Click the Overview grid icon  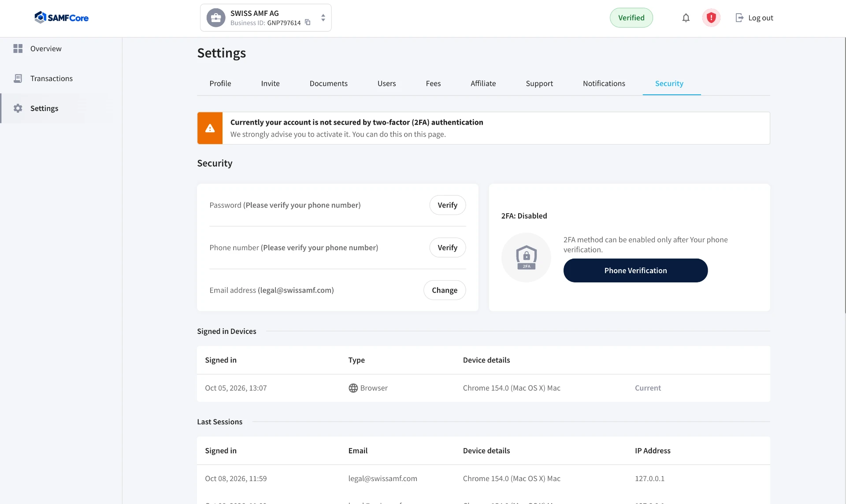click(x=18, y=48)
